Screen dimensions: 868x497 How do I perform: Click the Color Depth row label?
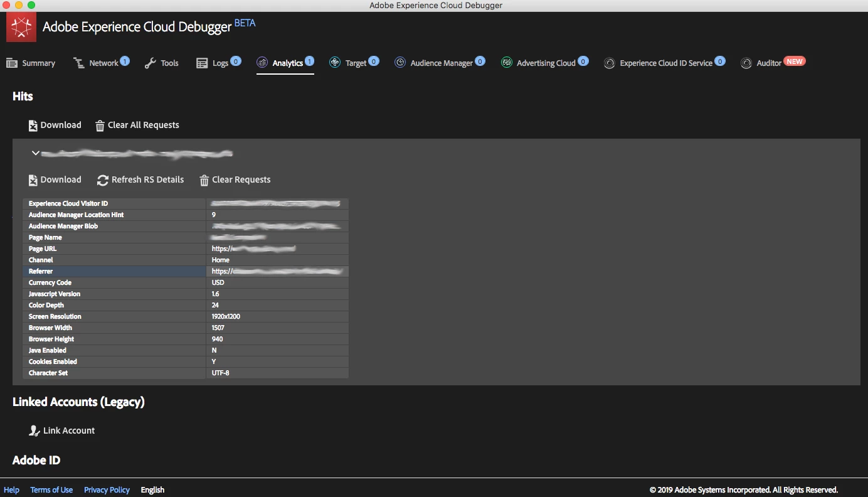46,306
